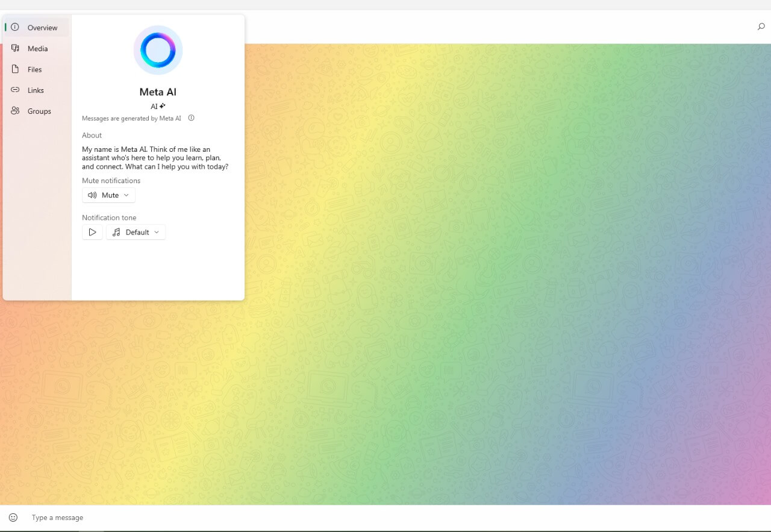Click the AI sparkle label under name
The width and height of the screenshot is (771, 532).
pyautogui.click(x=158, y=106)
